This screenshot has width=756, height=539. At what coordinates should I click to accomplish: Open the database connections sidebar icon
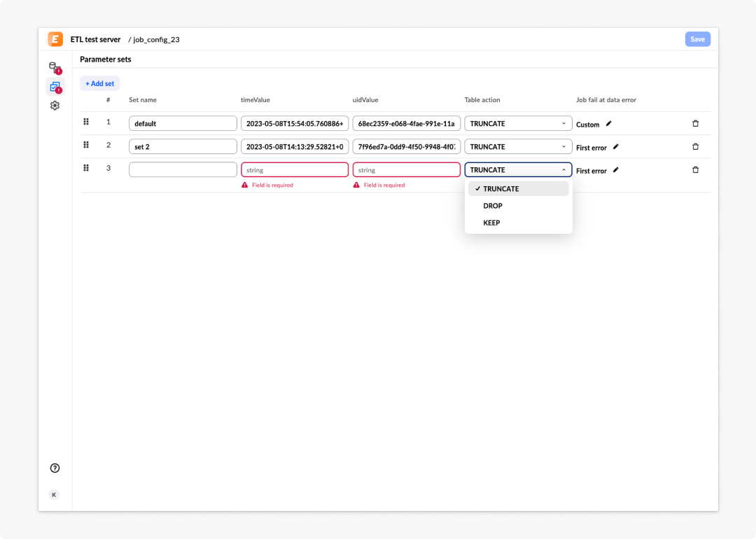tap(55, 67)
